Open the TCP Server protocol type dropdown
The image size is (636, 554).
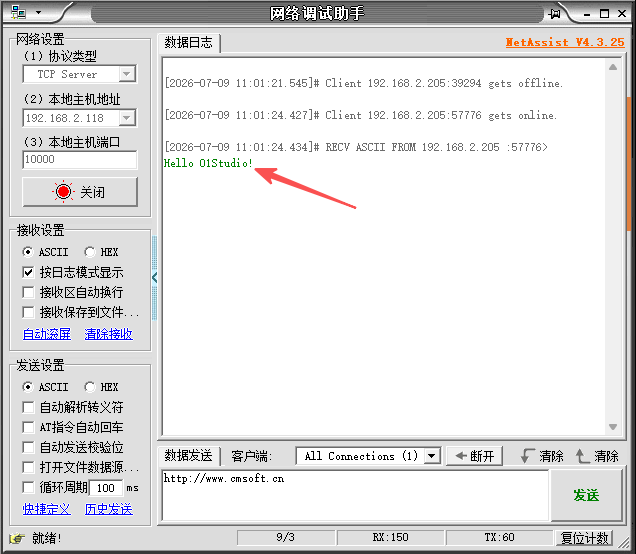(127, 74)
